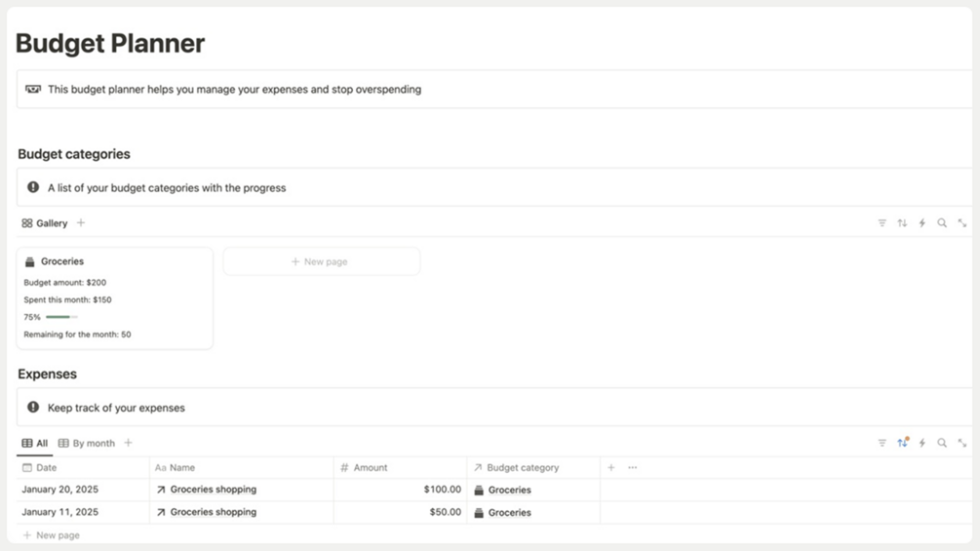Add a new view next to By month
Screen dimensions: 980x551
pos(128,443)
